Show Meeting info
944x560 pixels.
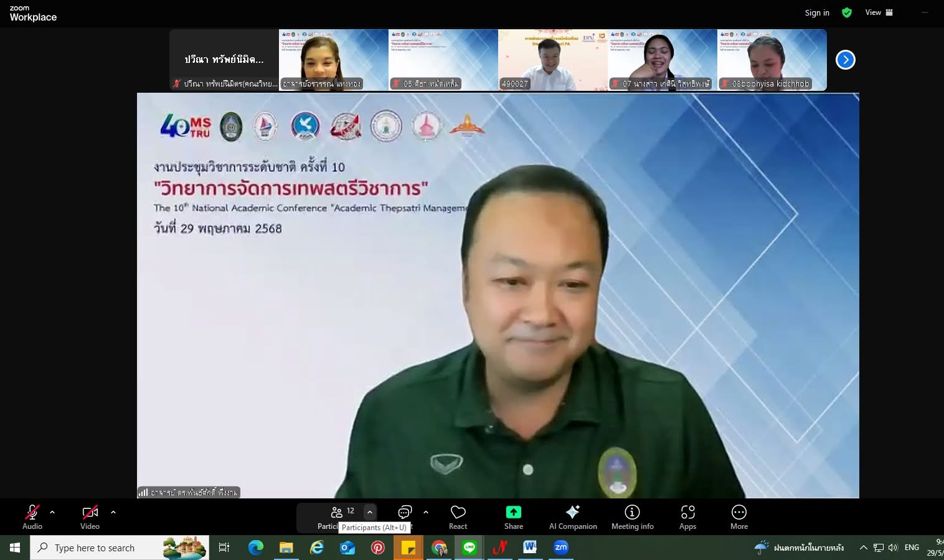(632, 517)
